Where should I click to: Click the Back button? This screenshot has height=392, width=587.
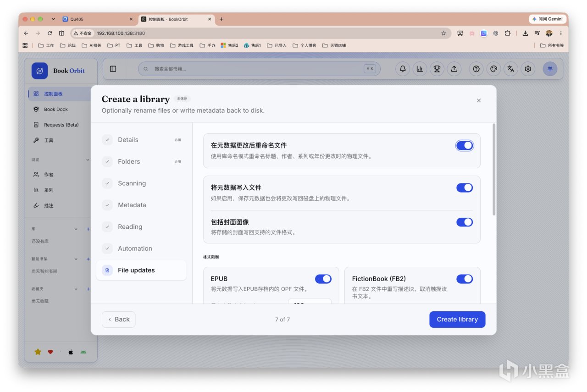pyautogui.click(x=119, y=320)
